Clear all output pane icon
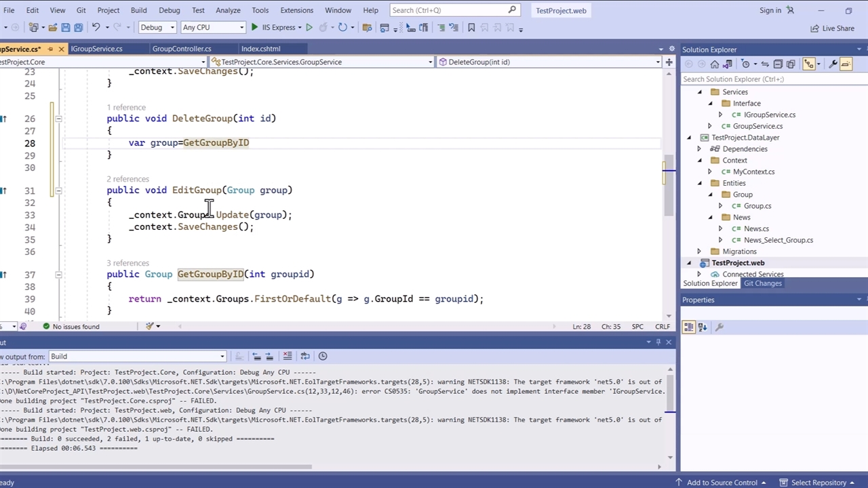Image resolution: width=868 pixels, height=488 pixels. tap(288, 357)
